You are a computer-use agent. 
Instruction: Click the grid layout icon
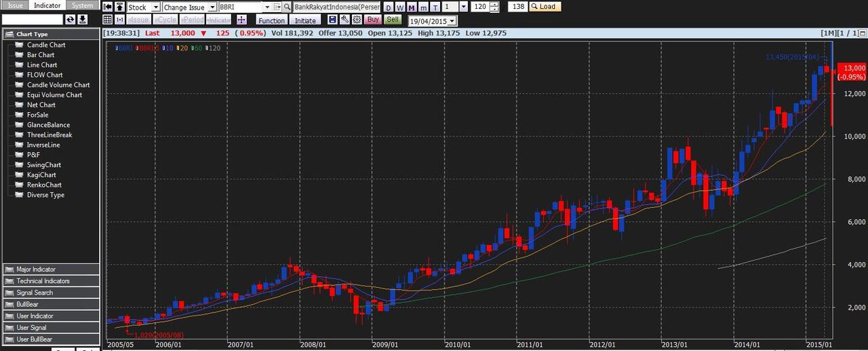coord(107,20)
